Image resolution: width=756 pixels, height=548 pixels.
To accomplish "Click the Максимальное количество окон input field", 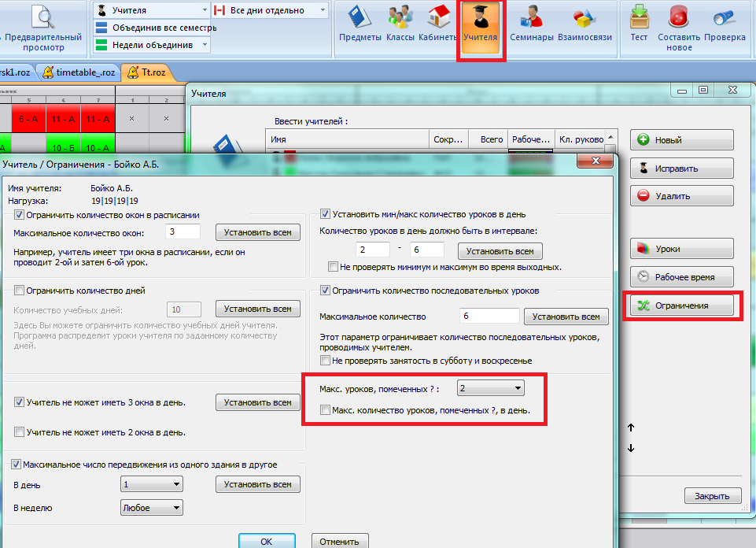I will (183, 232).
